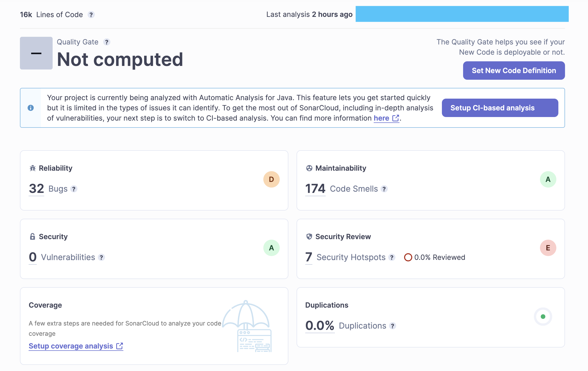The height and width of the screenshot is (371, 588).
Task: Click Quality Gate help question mark
Action: 107,42
